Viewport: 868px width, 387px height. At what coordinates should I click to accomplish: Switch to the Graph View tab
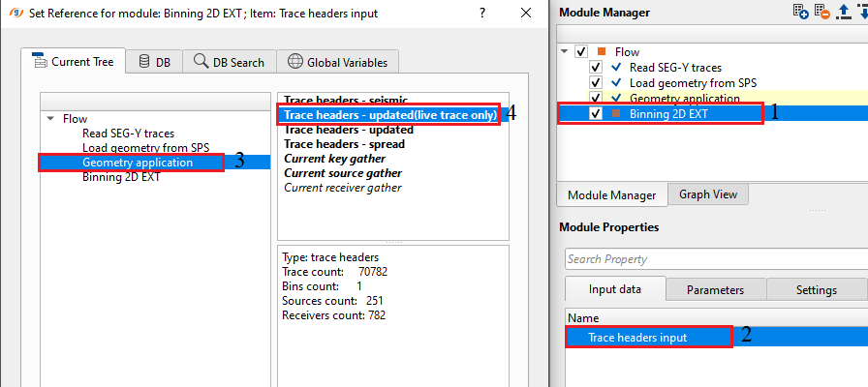point(707,194)
